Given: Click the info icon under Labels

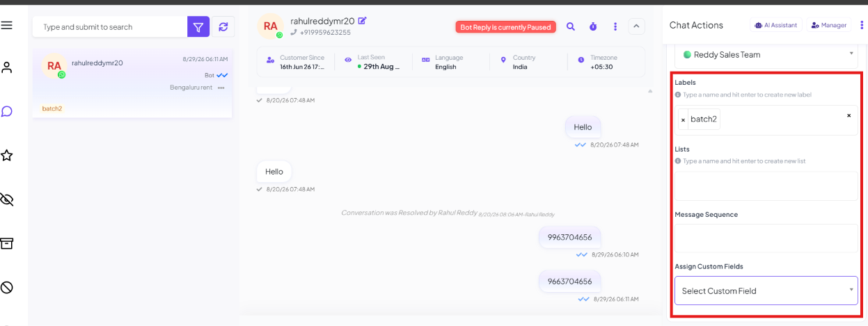Looking at the screenshot, I should 678,95.
